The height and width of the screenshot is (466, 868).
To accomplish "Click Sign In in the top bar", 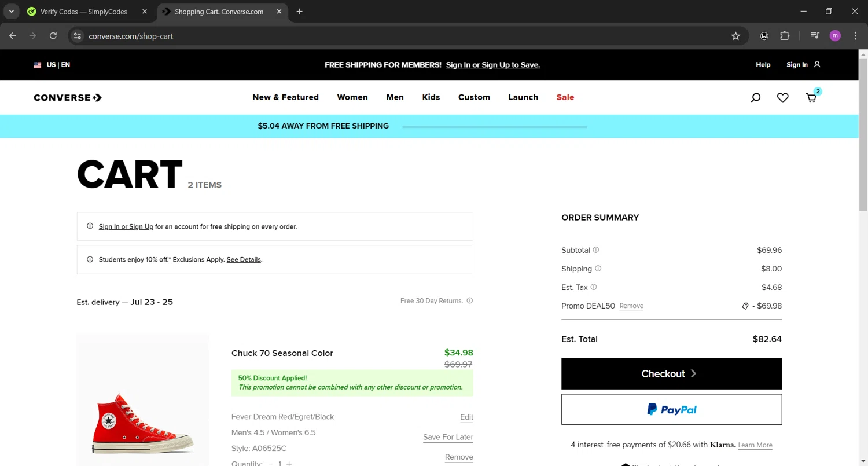I will pyautogui.click(x=797, y=65).
